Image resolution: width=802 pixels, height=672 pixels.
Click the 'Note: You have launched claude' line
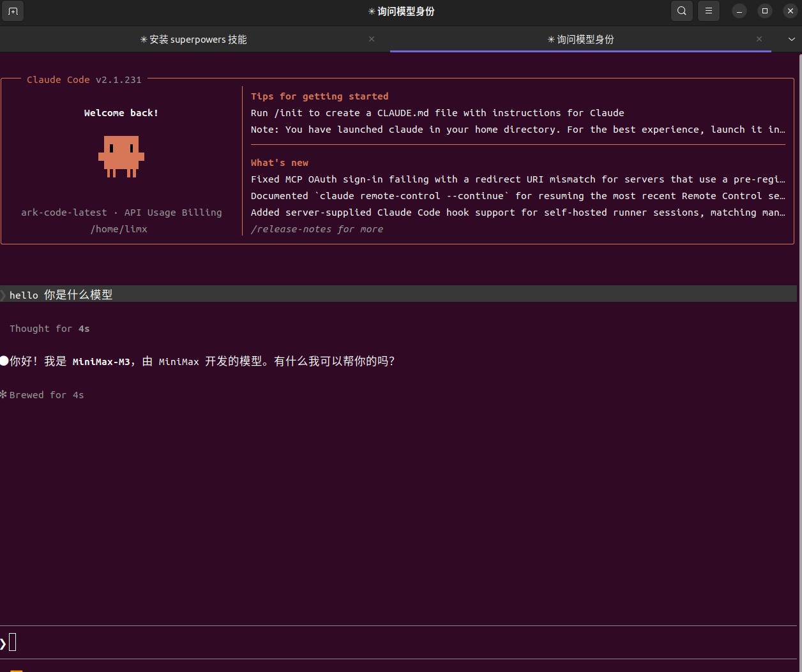pos(518,130)
